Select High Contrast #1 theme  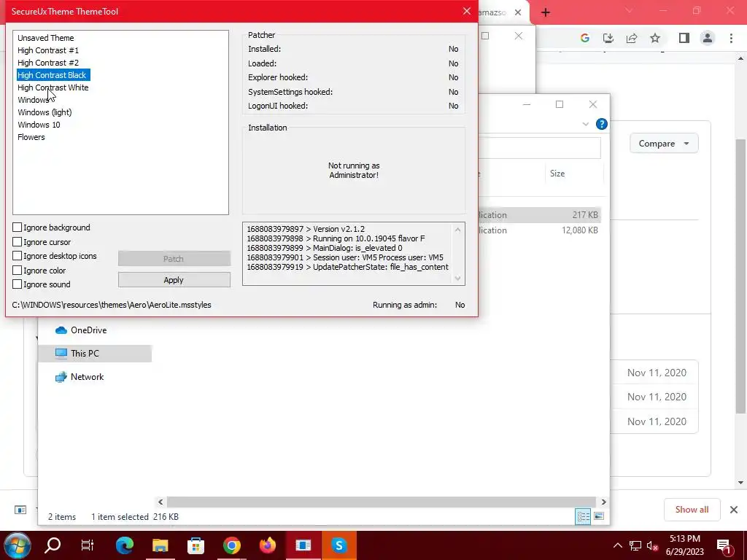tap(48, 50)
